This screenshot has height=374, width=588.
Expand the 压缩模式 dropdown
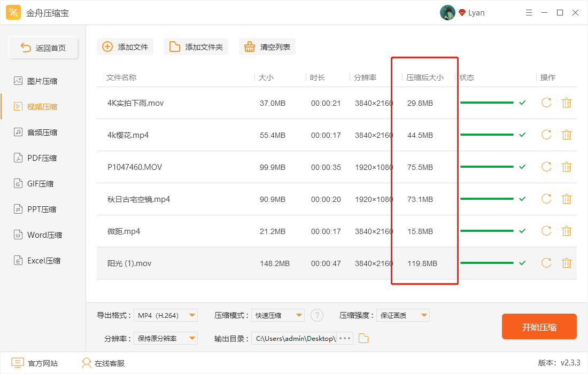point(278,315)
